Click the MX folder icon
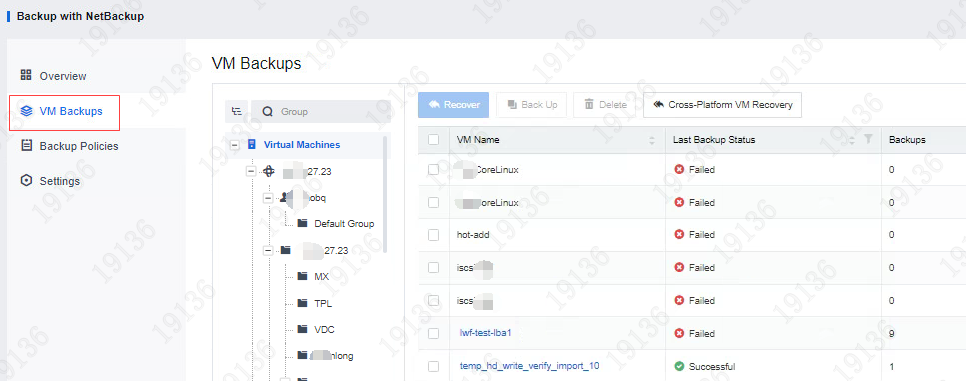The height and width of the screenshot is (381, 966). coord(302,276)
